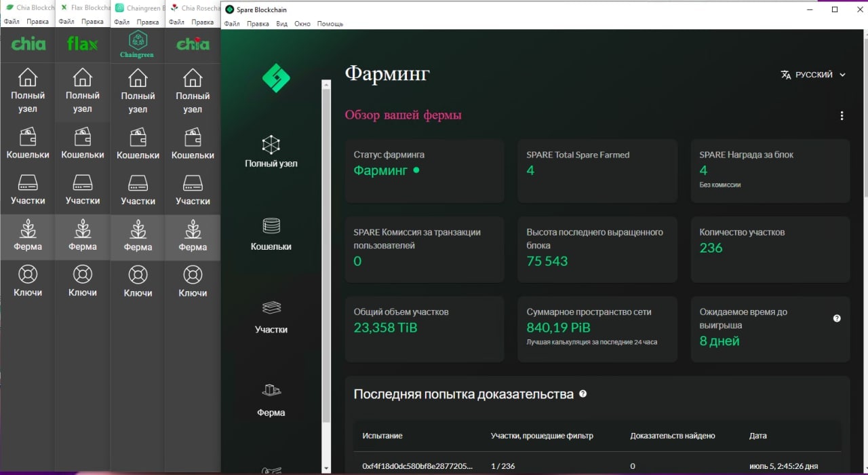Screen dimensions: 868x475
Task: Click the Испытание column header
Action: click(382, 436)
